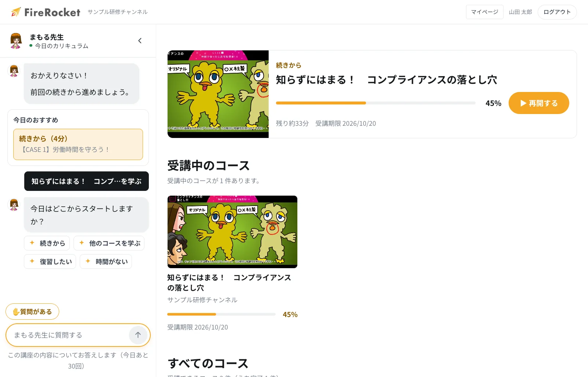Collapse the まもる先生 chat panel chevron

[140, 40]
